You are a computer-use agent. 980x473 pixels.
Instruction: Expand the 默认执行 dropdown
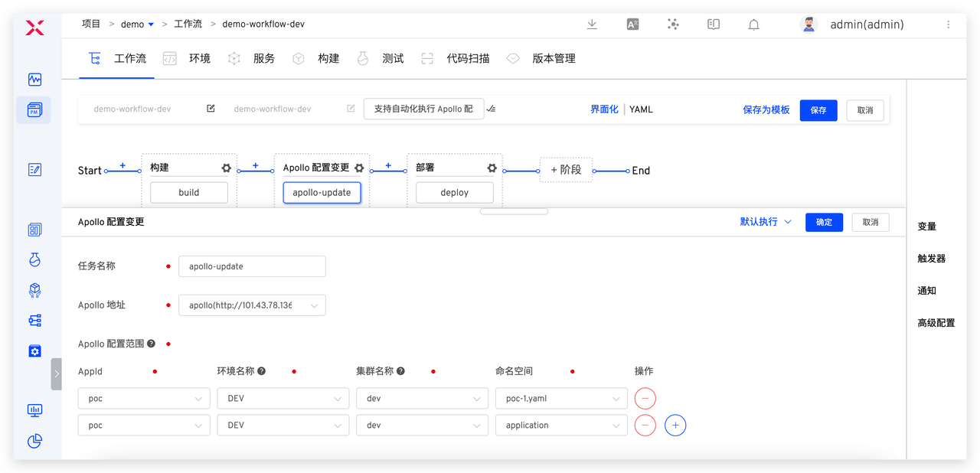766,222
